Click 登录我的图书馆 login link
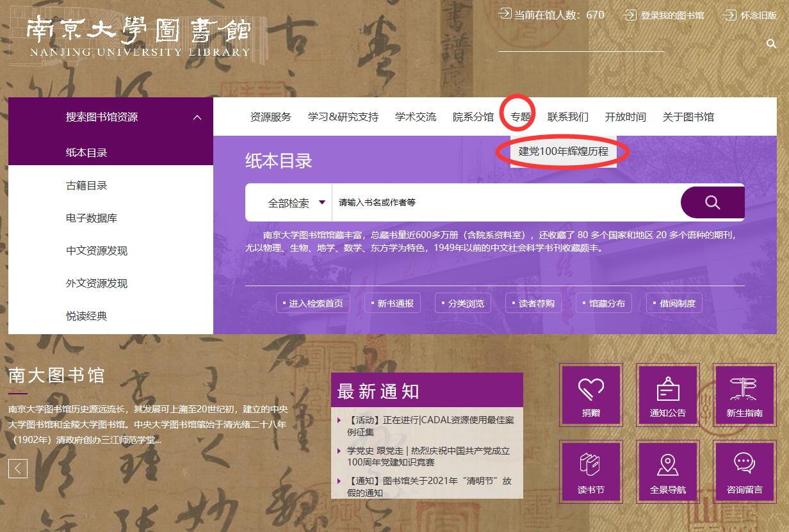789x532 pixels. pos(664,15)
